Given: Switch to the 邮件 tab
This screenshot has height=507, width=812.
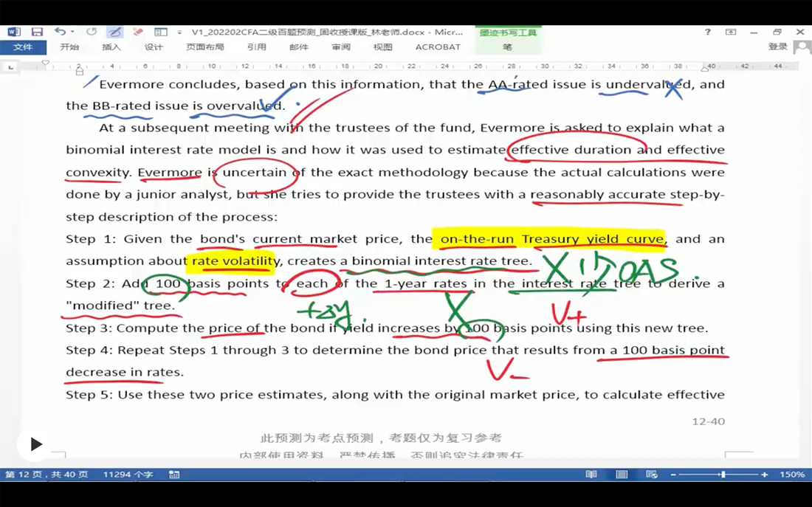Looking at the screenshot, I should tap(299, 47).
